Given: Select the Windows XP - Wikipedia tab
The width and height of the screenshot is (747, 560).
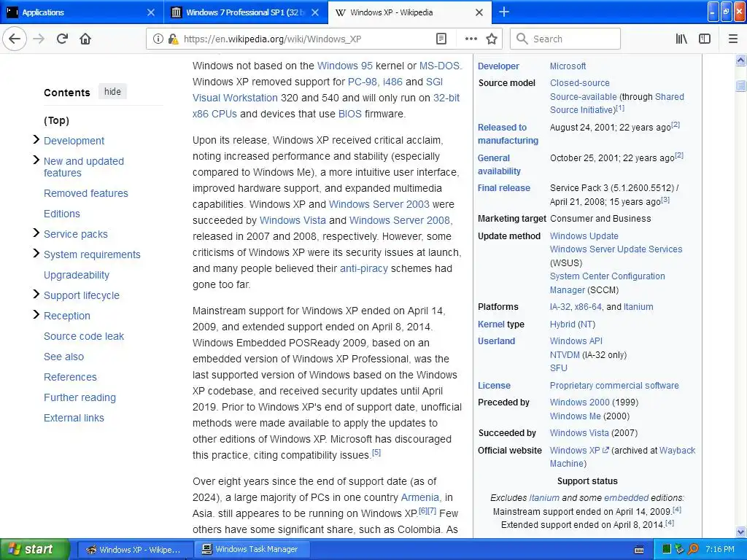Looking at the screenshot, I should [410, 12].
